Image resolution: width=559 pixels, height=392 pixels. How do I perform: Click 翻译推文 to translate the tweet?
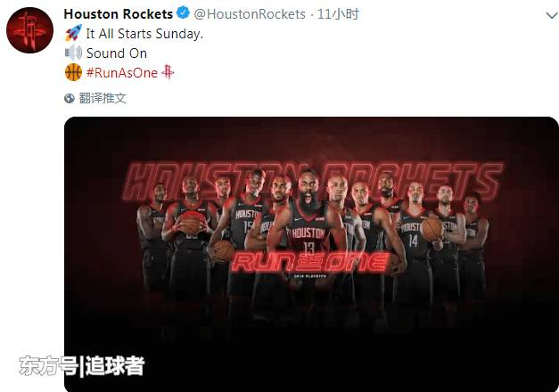click(103, 98)
